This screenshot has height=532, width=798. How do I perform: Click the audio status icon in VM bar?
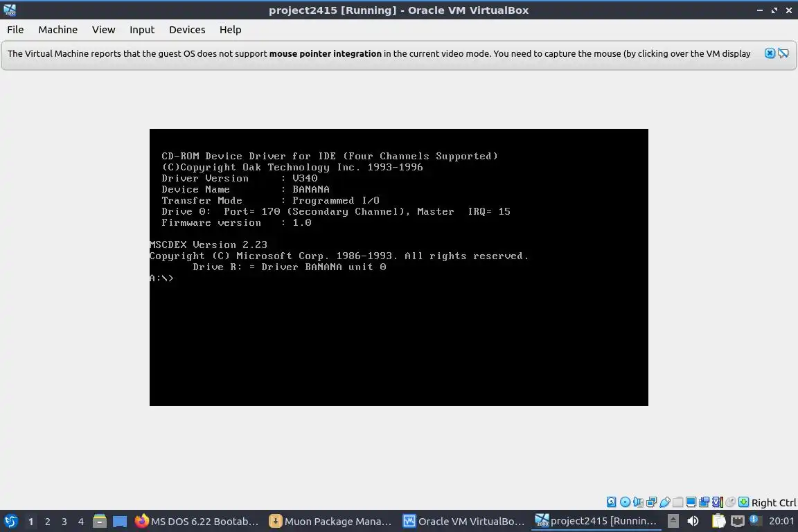pyautogui.click(x=638, y=502)
